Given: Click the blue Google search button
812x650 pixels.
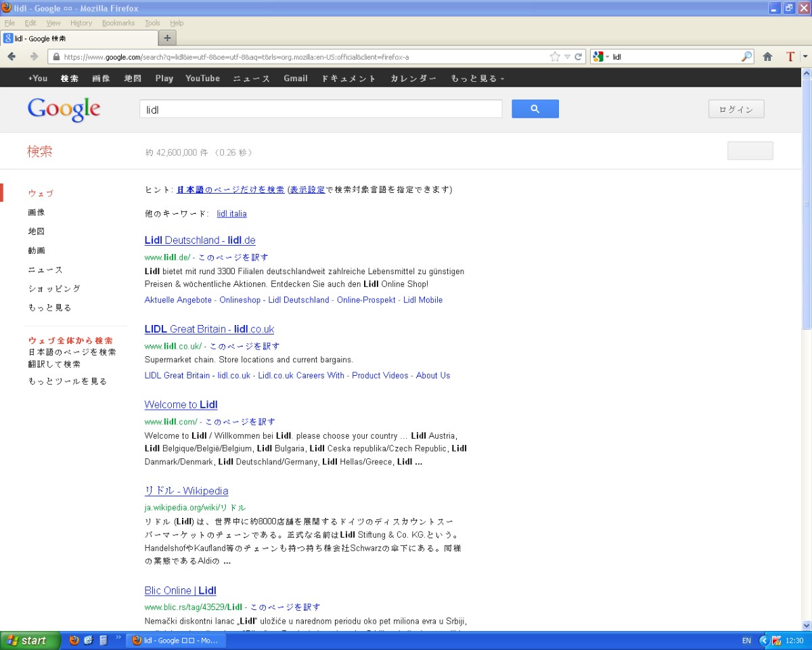Looking at the screenshot, I should click(535, 109).
